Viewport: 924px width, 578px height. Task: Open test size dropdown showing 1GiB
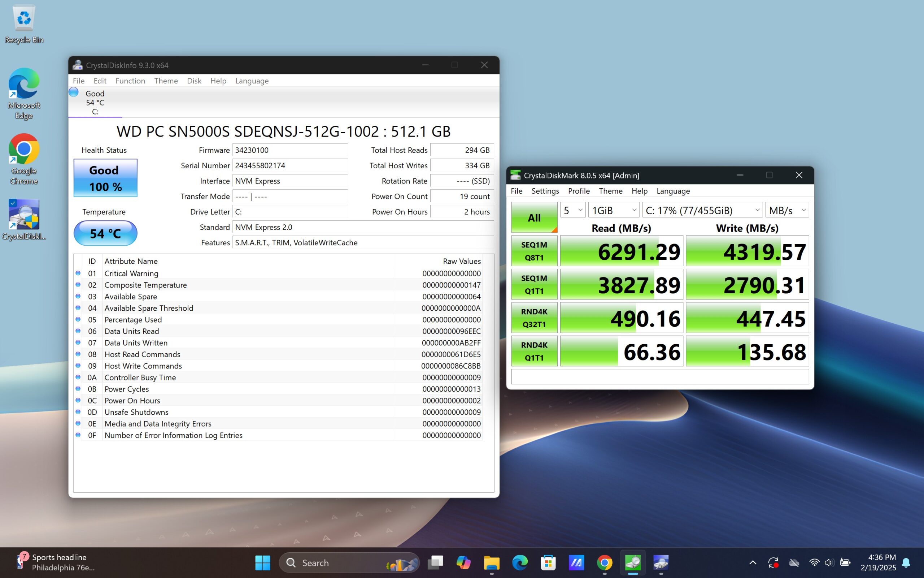(x=614, y=210)
